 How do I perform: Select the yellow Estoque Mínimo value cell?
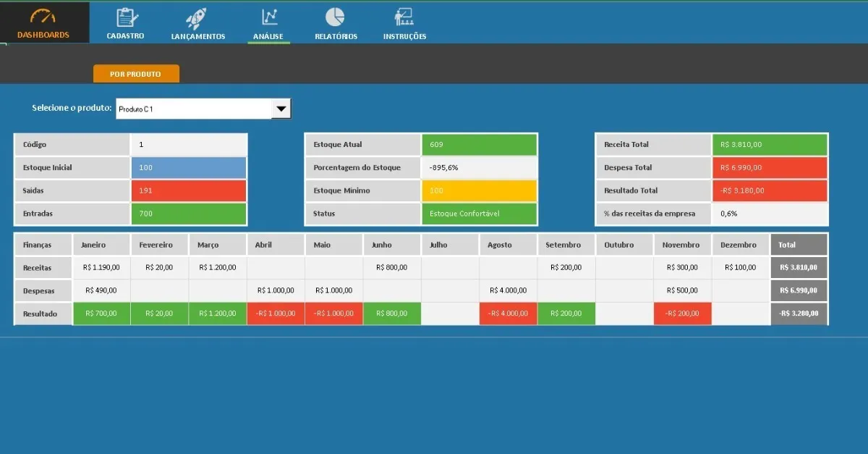(480, 191)
